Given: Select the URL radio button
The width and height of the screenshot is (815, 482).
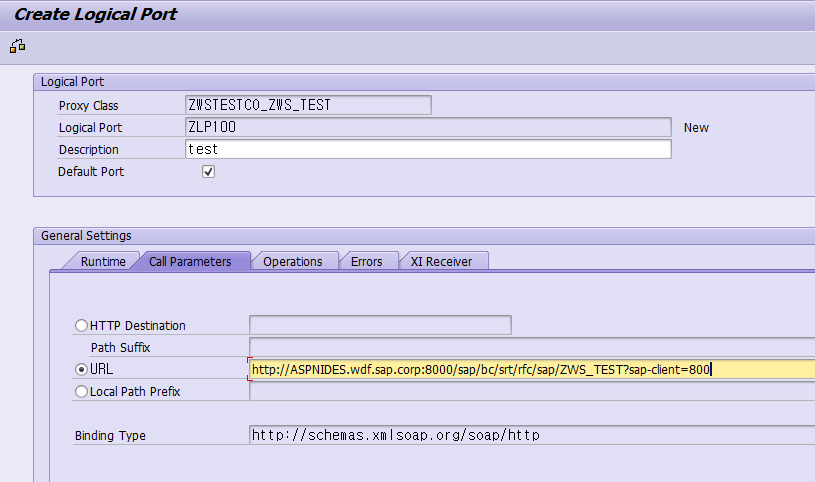Looking at the screenshot, I should (x=82, y=369).
